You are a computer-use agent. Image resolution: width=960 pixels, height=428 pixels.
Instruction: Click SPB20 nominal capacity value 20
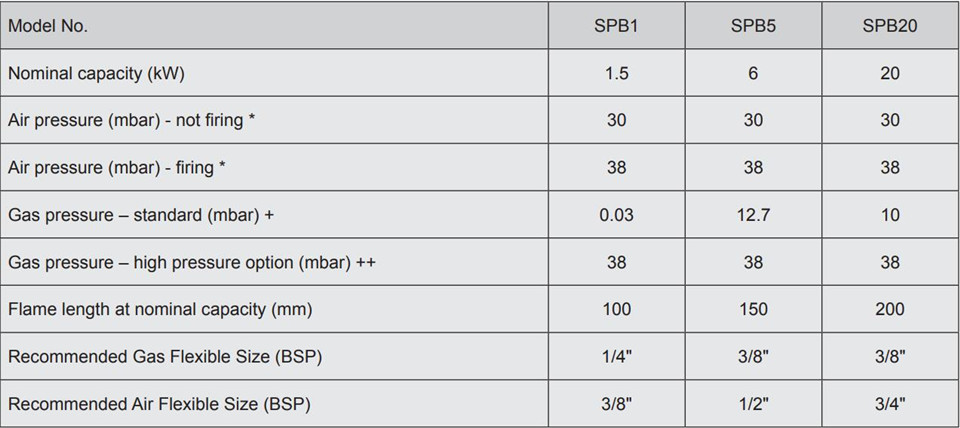[x=890, y=73]
